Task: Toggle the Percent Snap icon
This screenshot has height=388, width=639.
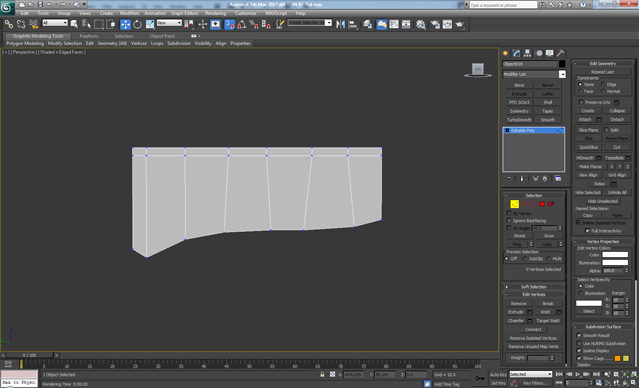Action: [253, 24]
